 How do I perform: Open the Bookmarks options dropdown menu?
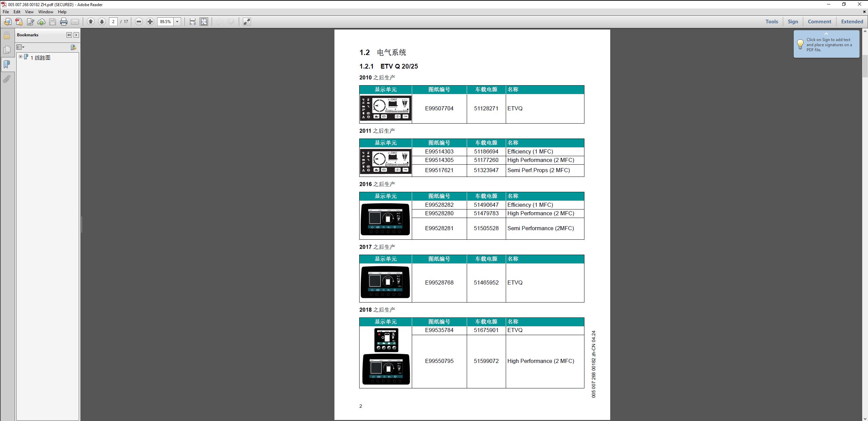click(20, 47)
